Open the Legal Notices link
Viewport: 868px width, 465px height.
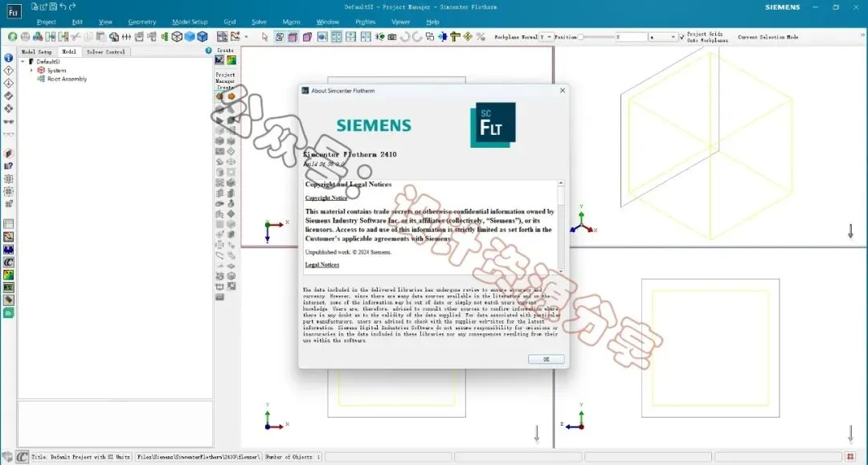point(322,265)
